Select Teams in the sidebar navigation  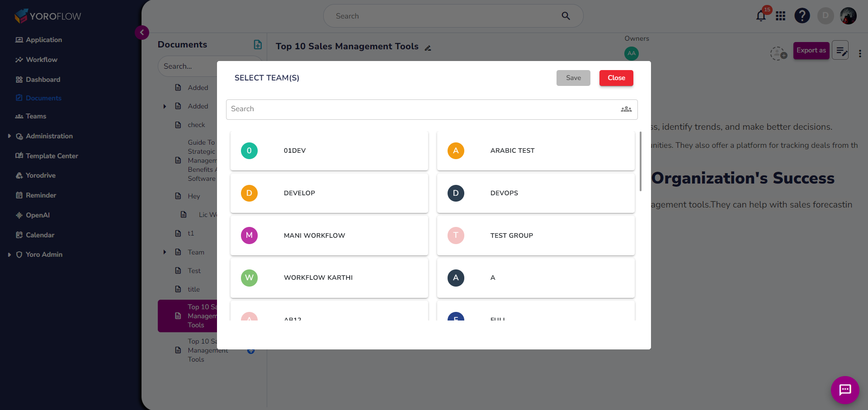click(35, 116)
